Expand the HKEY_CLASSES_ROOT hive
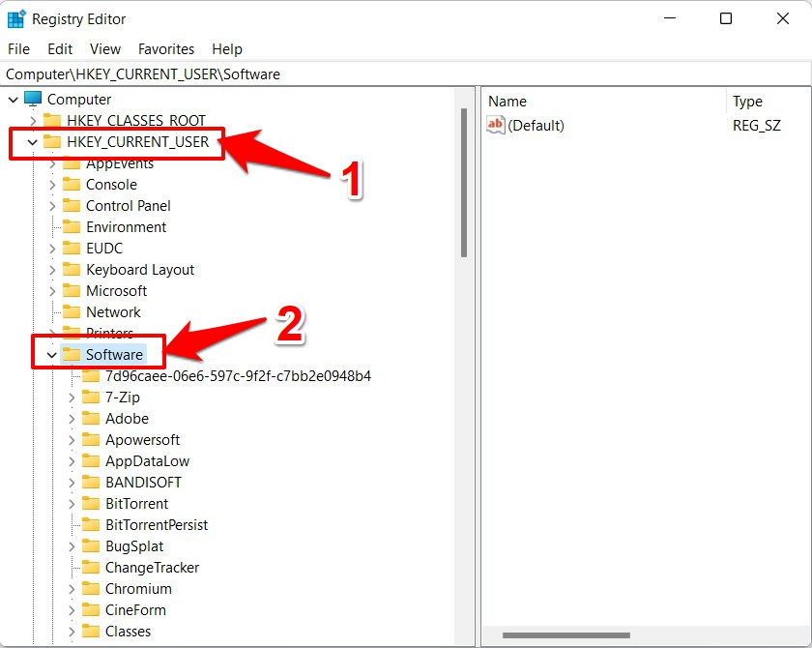The image size is (812, 648). [x=32, y=121]
